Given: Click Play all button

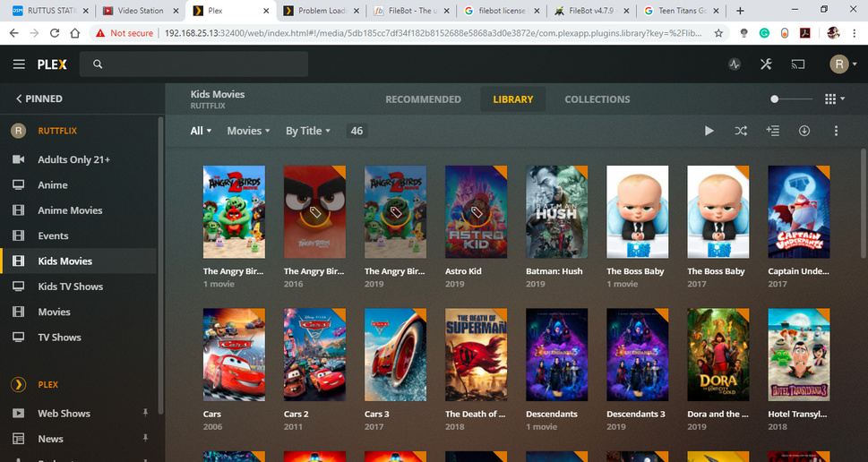Looking at the screenshot, I should pyautogui.click(x=709, y=131).
